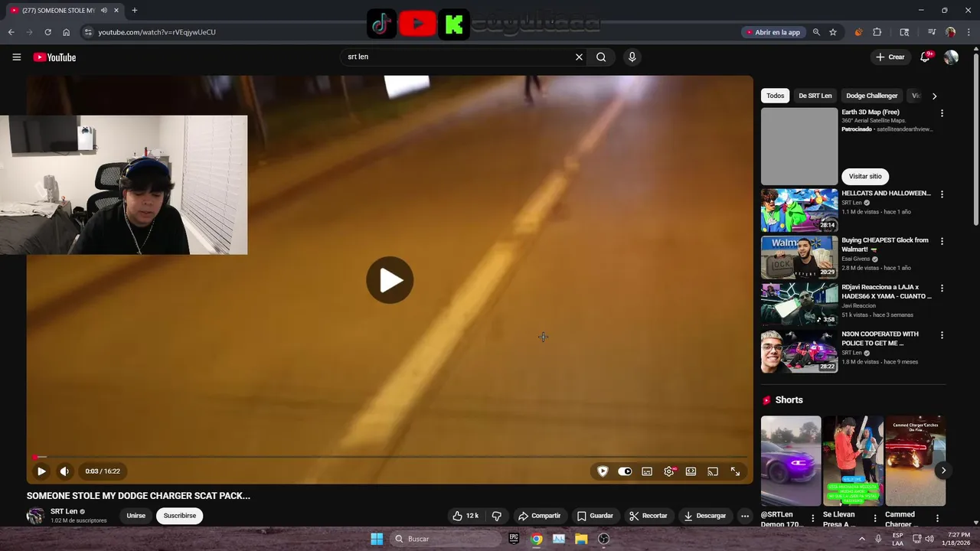The height and width of the screenshot is (551, 980).
Task: Open OBS Studio from taskbar
Action: (x=603, y=539)
